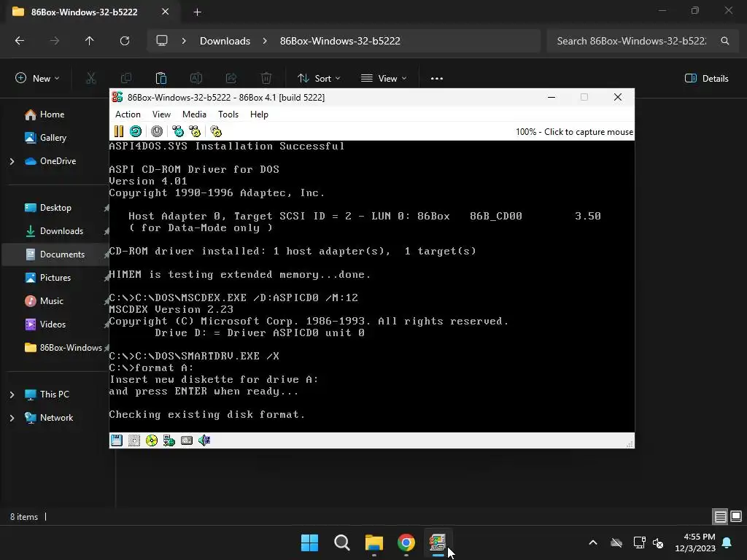Click the Paste clipboard icon in Explorer toolbar
Image resolution: width=747 pixels, height=560 pixels.
coord(161,79)
